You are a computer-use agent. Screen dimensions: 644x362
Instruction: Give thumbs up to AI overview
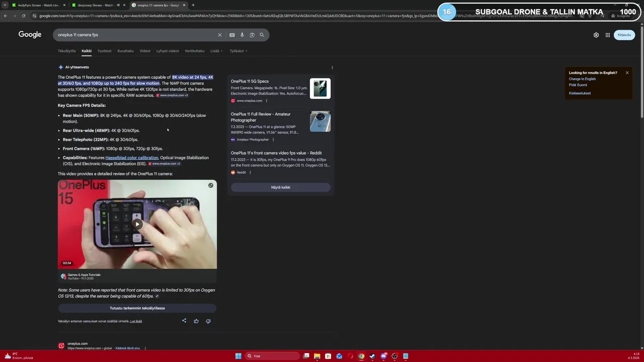click(196, 321)
